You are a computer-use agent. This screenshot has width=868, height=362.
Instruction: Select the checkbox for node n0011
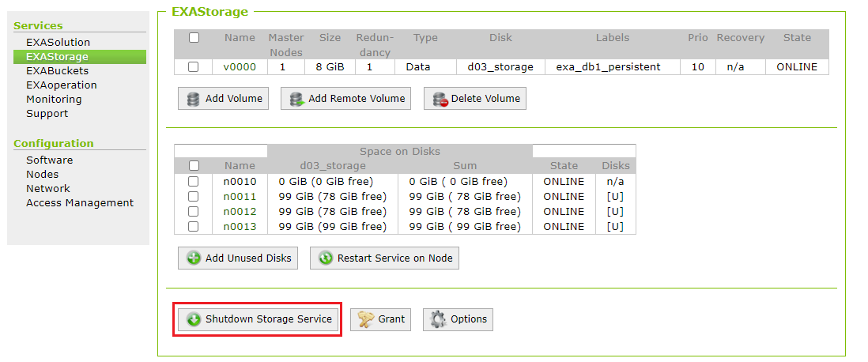pyautogui.click(x=193, y=197)
